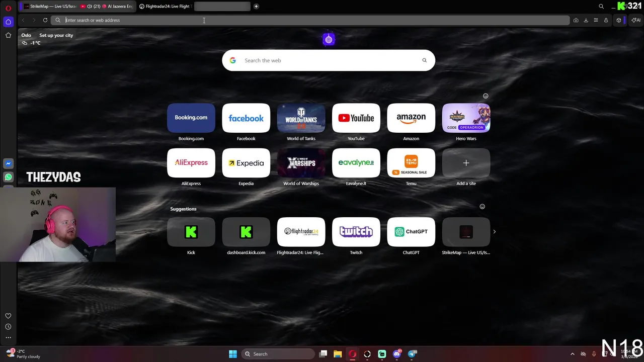Viewport: 644px width, 362px height.
Task: Open the Opera AI assistant button
Action: point(636,20)
